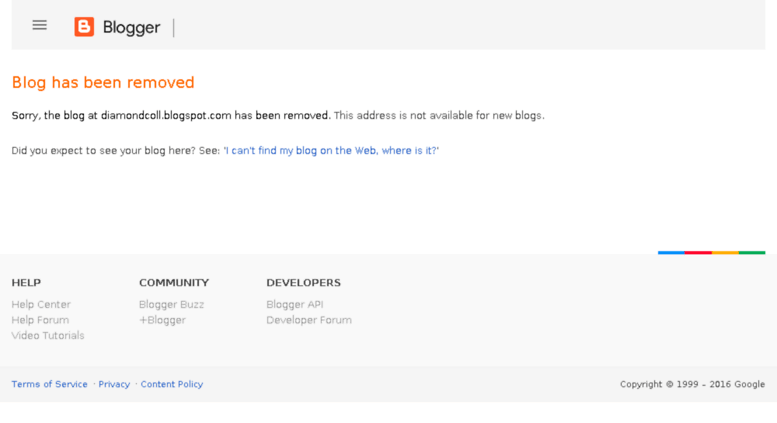Image resolution: width=777 pixels, height=423 pixels.
Task: Open the Help Center link
Action: point(41,305)
